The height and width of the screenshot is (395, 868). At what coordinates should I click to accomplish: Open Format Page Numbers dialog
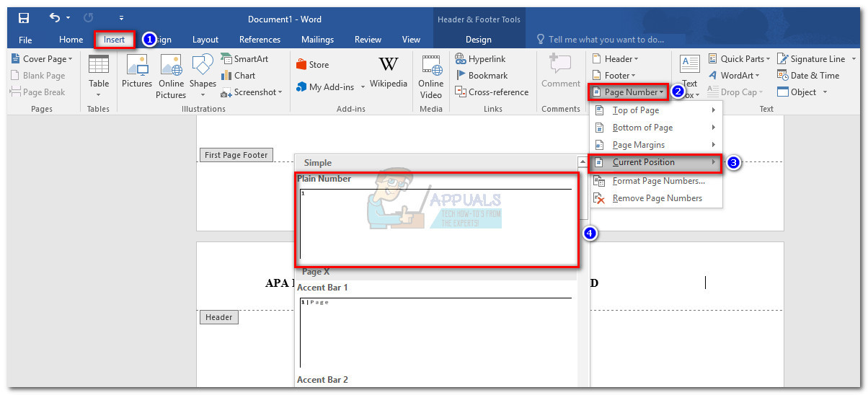pos(656,180)
